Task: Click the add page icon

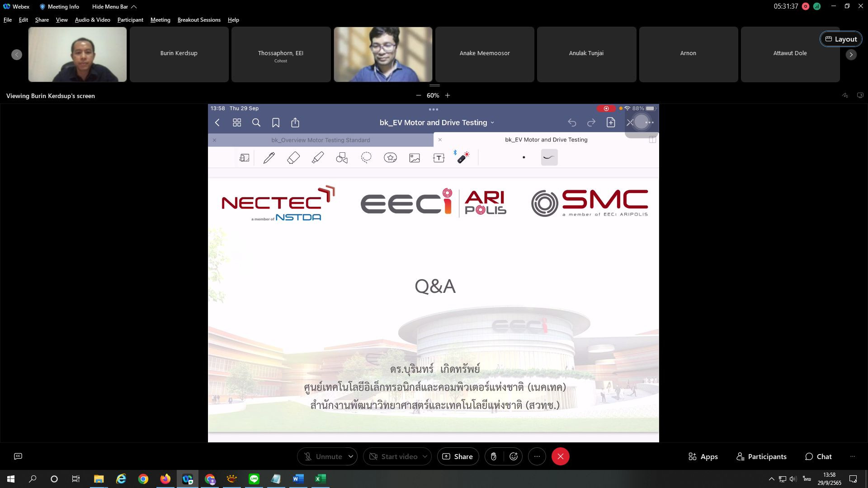Action: coord(611,122)
